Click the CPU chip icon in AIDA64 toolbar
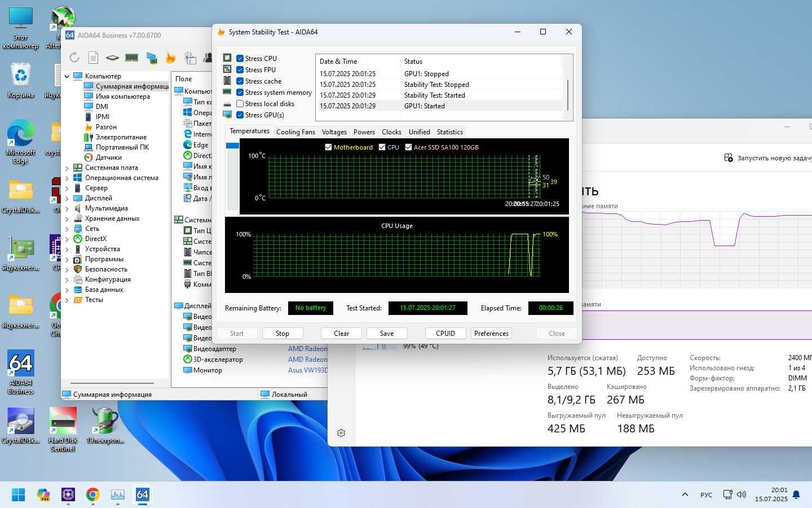812x508 pixels. click(113, 57)
